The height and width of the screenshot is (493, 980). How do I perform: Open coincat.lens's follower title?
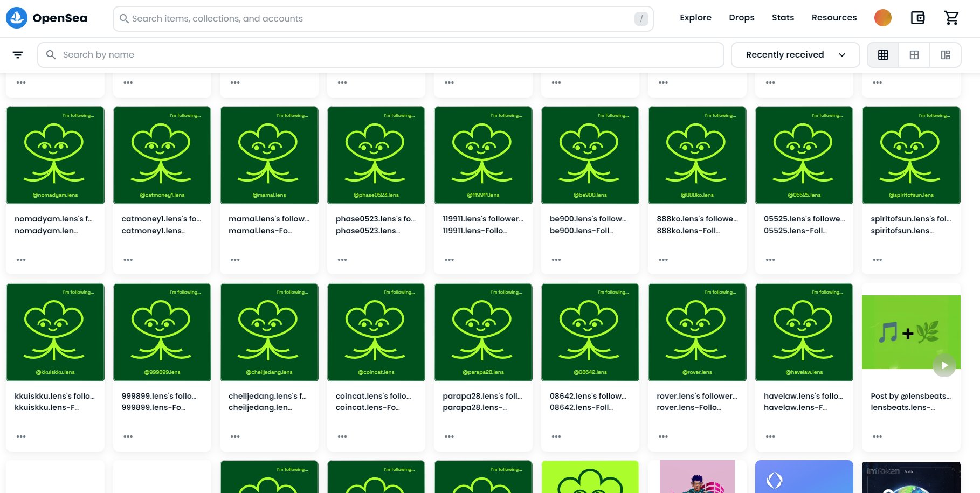tap(374, 396)
